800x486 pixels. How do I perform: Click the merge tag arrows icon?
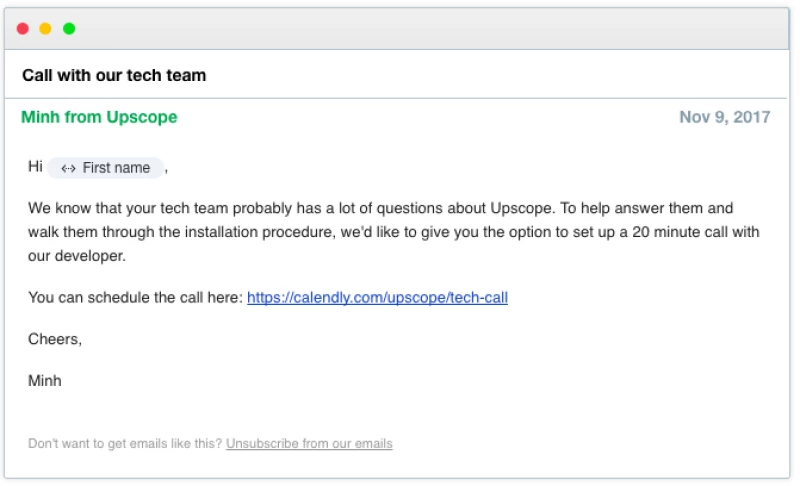click(x=68, y=168)
